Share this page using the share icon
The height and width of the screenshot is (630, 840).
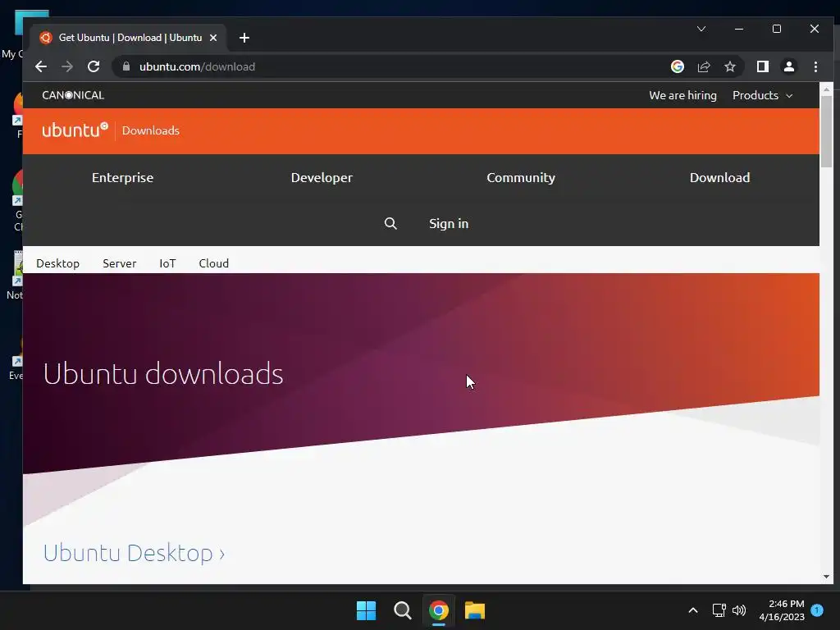[703, 66]
